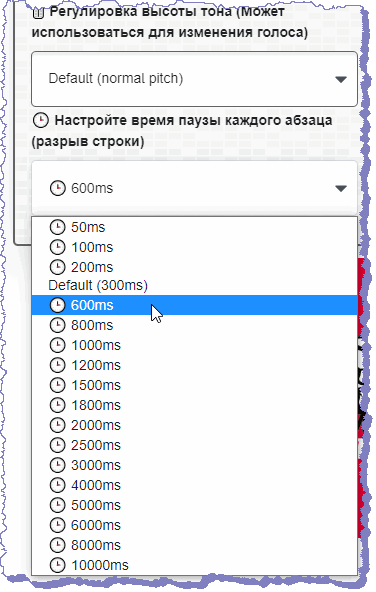Expand pitch dropdown using its arrow

tap(341, 79)
